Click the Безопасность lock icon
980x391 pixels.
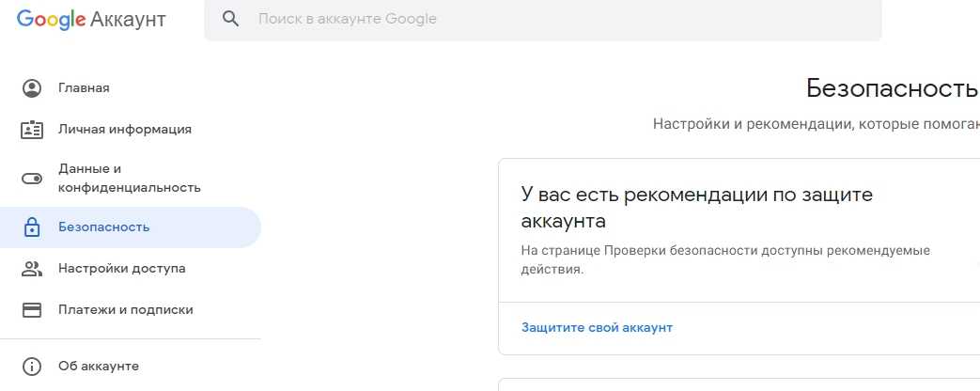(32, 227)
